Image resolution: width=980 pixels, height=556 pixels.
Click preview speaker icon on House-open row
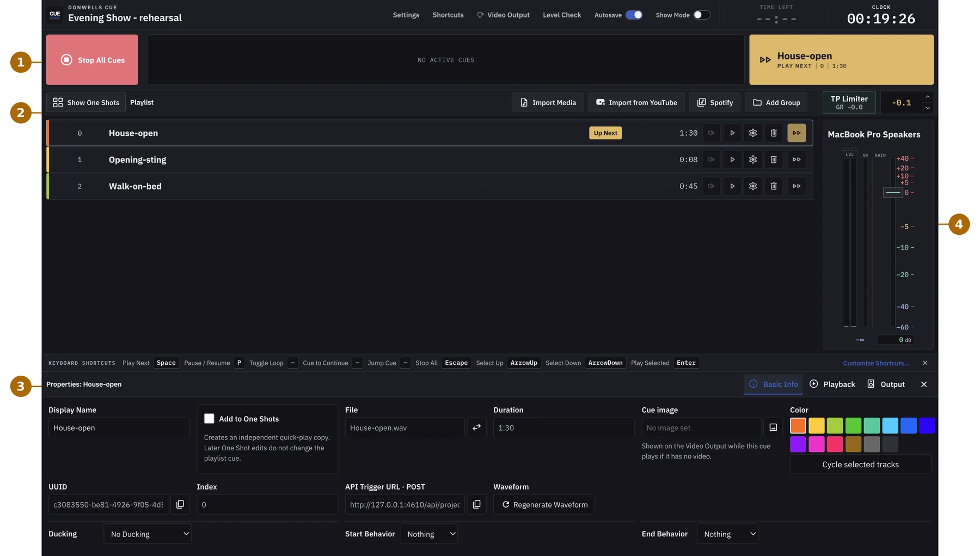(x=711, y=133)
